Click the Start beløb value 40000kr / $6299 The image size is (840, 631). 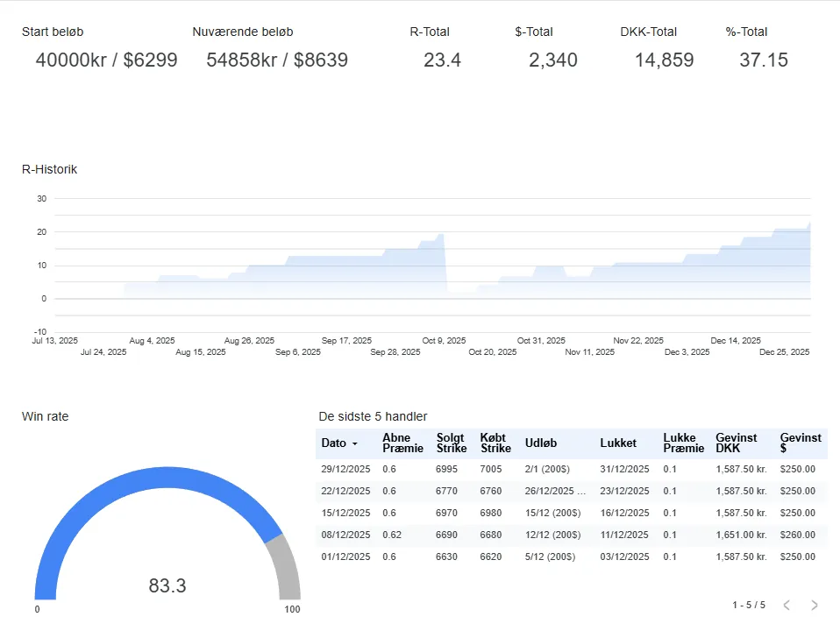(107, 60)
